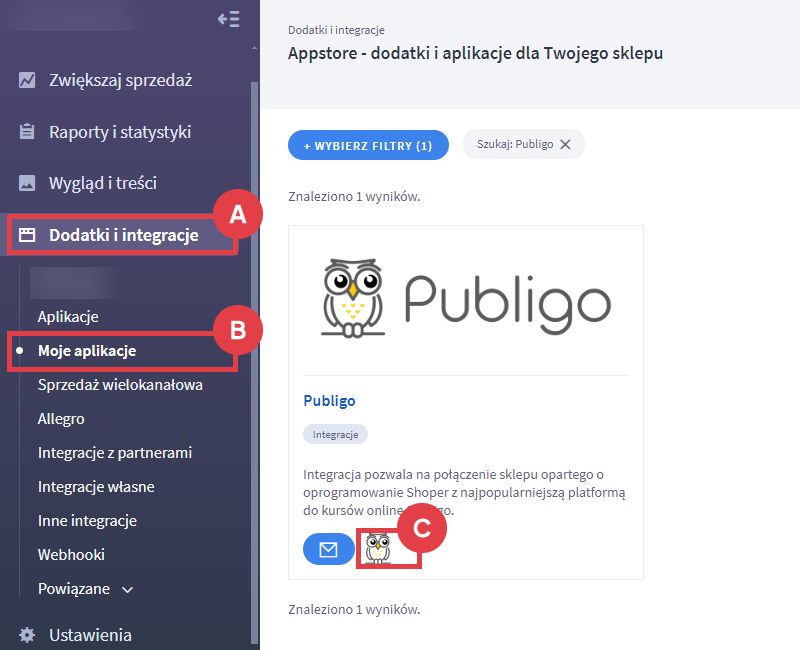Select Webhooki from the sidebar
The height and width of the screenshot is (650, 800).
click(x=71, y=554)
